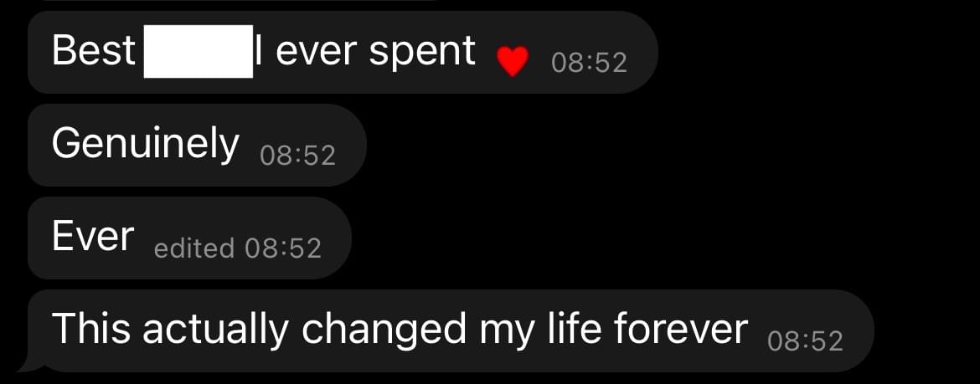The width and height of the screenshot is (980, 384).
Task: Click the timestamp next to the edited label
Action: pos(283,248)
